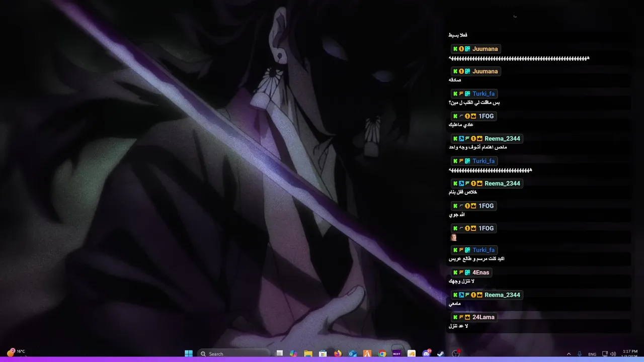Click the 'خلاص قفل بنام' chat message
Image resolution: width=644 pixels, height=362 pixels.
[x=463, y=192]
